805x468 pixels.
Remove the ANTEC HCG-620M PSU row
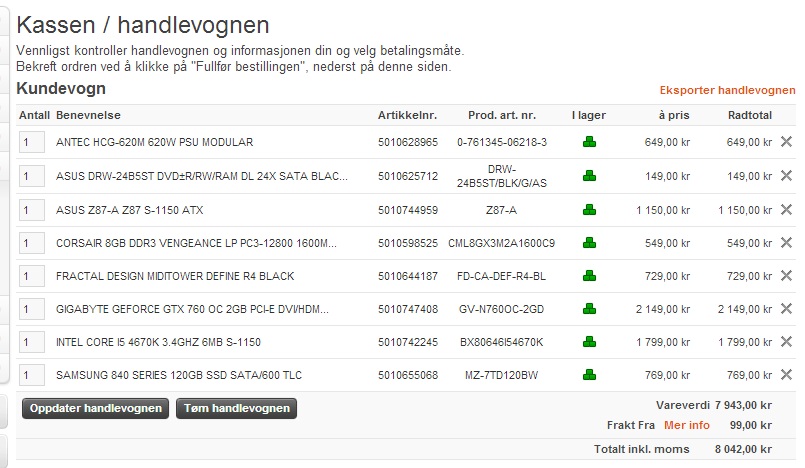[x=786, y=142]
